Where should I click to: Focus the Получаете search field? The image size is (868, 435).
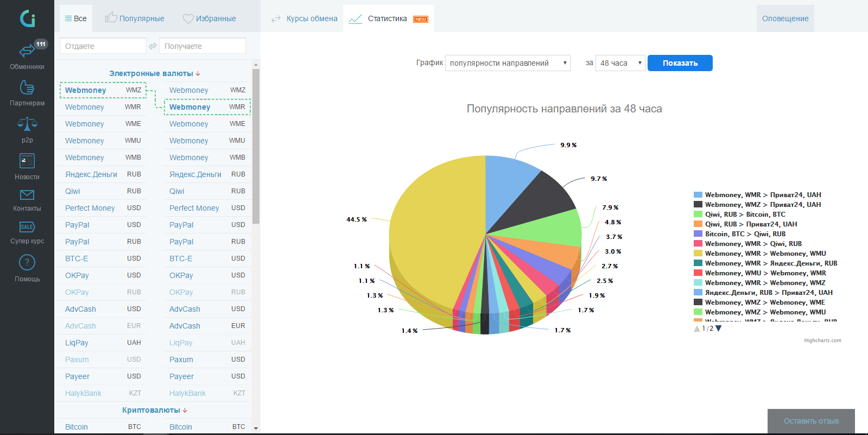202,46
